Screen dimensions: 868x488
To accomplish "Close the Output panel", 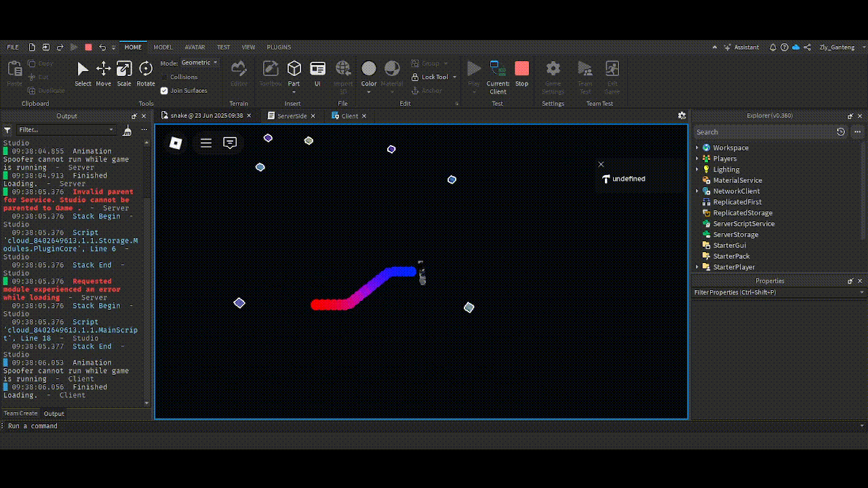I will click(144, 116).
